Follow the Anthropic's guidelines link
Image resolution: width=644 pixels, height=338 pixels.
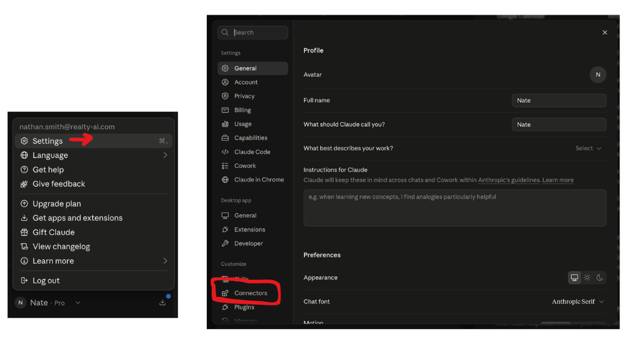pyautogui.click(x=509, y=180)
